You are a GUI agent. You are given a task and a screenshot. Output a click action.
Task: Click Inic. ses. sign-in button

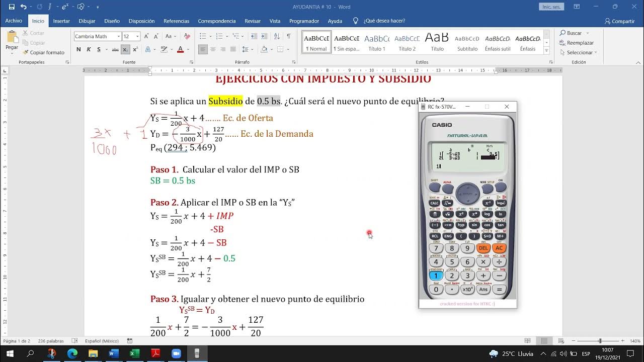click(551, 7)
